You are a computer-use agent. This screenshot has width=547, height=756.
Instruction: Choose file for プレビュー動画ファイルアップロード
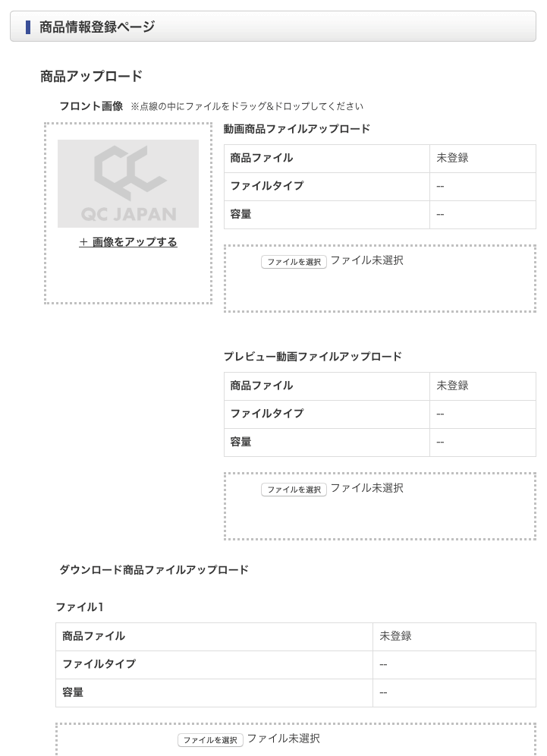[x=294, y=490]
